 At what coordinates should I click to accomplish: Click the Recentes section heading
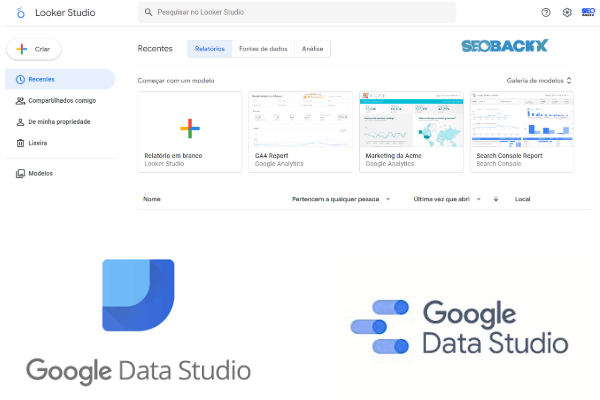(x=155, y=49)
